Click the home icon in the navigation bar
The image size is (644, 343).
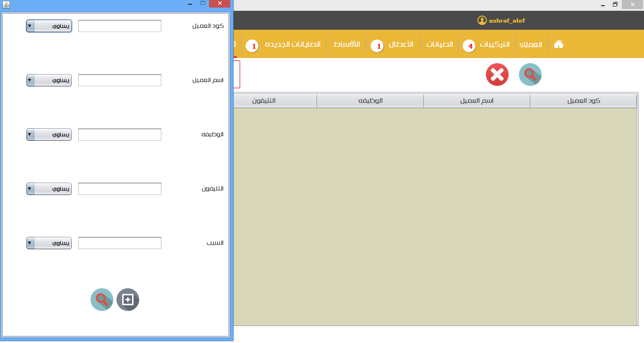pos(559,44)
